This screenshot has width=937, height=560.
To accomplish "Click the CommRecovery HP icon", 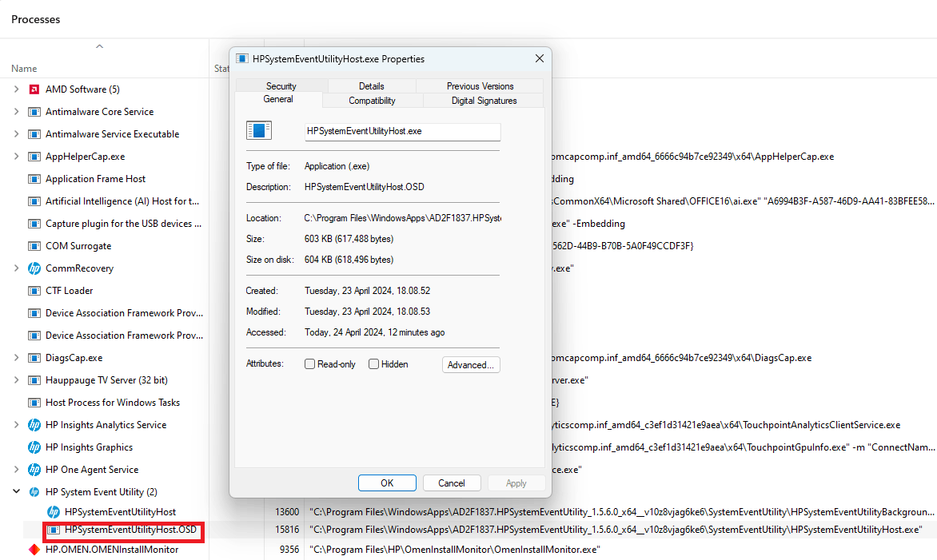I will pos(34,268).
